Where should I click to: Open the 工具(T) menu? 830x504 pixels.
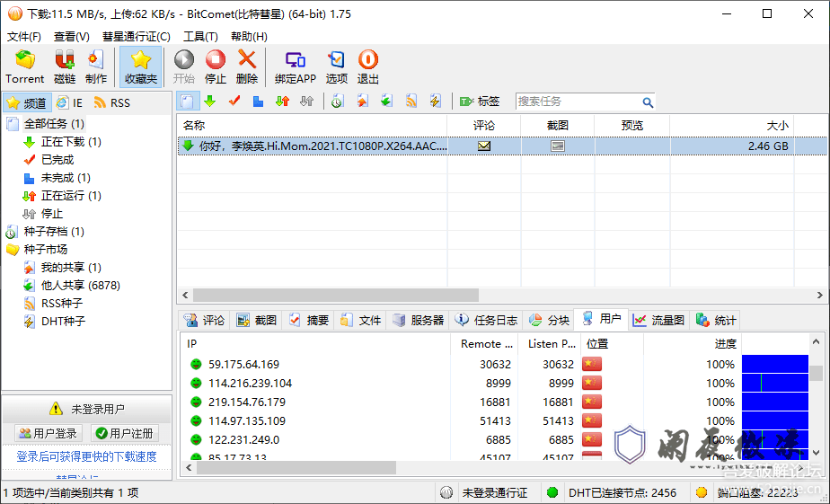pyautogui.click(x=200, y=37)
